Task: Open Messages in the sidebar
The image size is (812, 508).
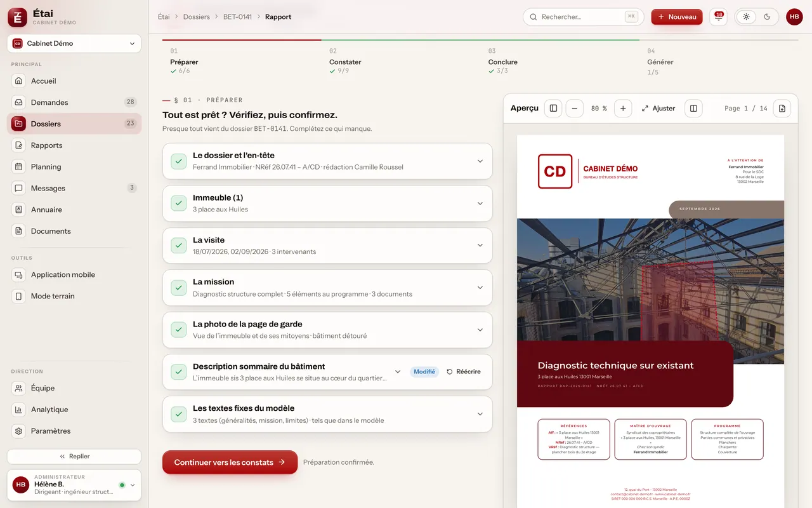Action: click(74, 189)
